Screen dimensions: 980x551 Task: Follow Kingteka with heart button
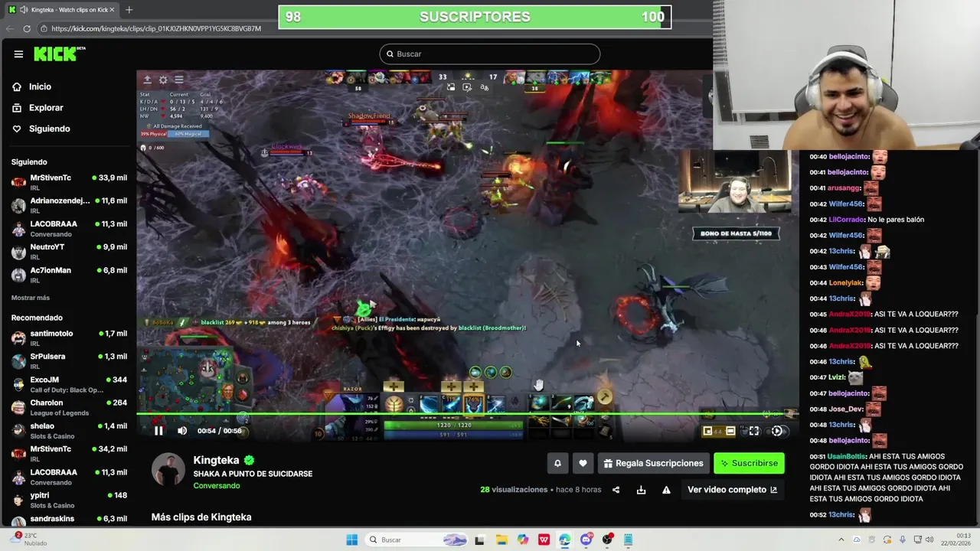583,463
